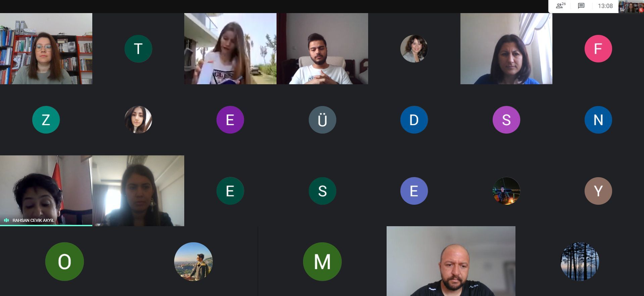
Task: Select the green M participant avatar
Action: pos(322,261)
